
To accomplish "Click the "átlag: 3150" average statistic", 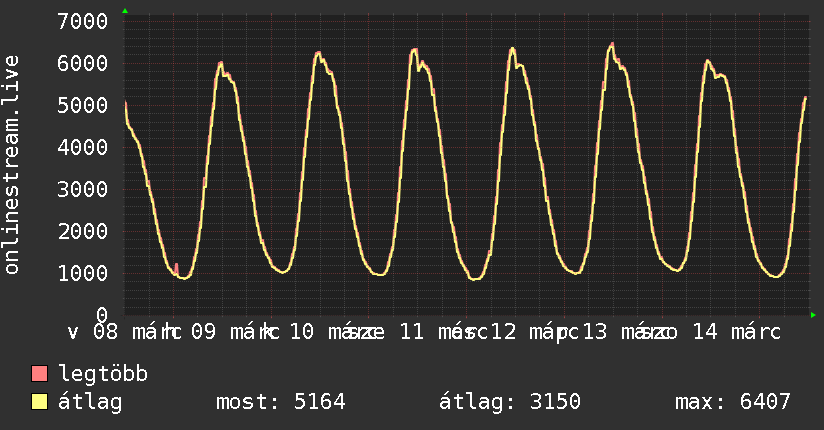I will (510, 403).
